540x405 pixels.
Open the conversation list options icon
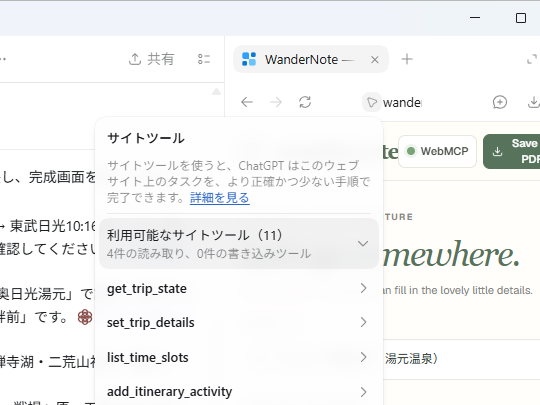click(204, 59)
